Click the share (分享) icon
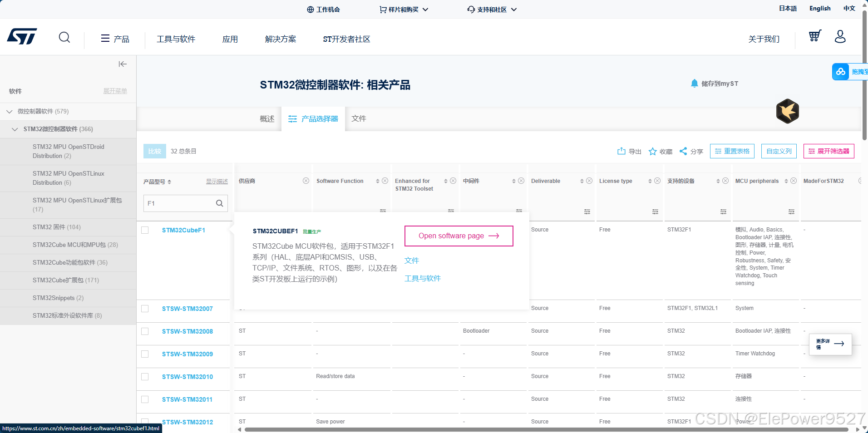The width and height of the screenshot is (868, 433). pos(683,151)
